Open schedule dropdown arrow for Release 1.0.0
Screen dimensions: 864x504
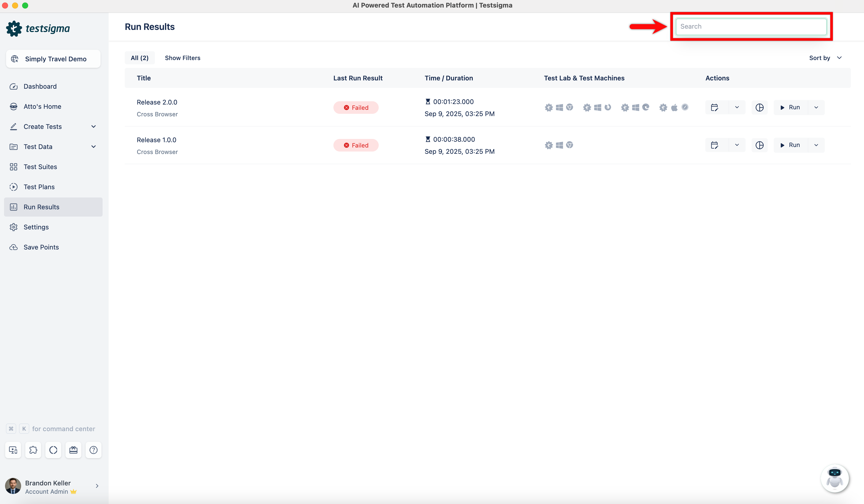(x=737, y=145)
